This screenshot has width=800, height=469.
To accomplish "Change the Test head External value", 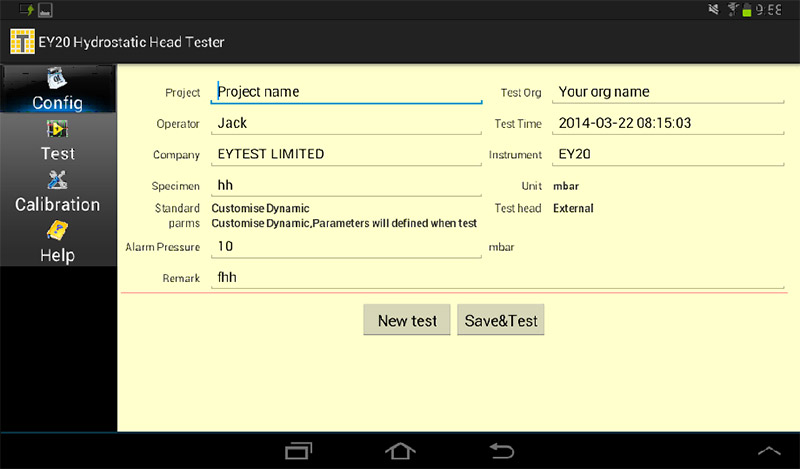I will [x=573, y=208].
